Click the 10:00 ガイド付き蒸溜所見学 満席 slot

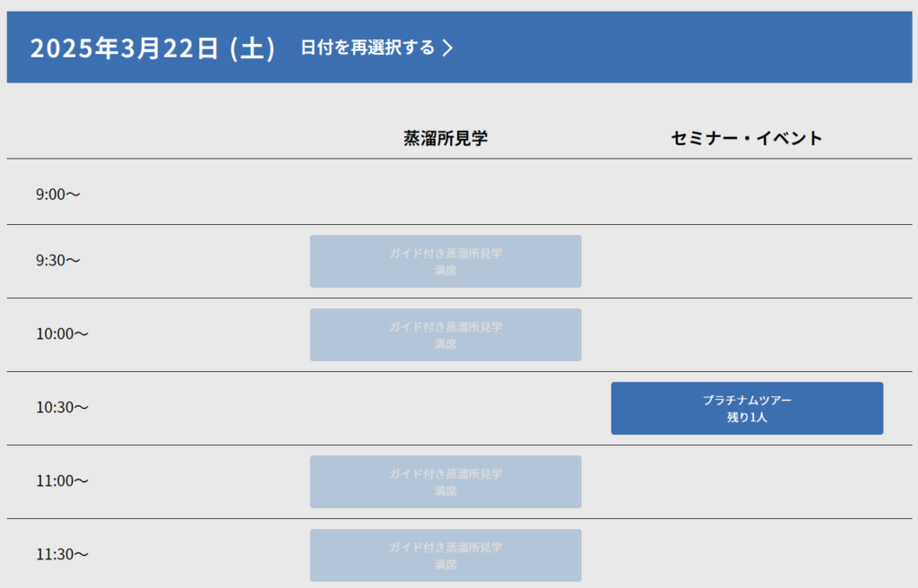click(x=446, y=335)
